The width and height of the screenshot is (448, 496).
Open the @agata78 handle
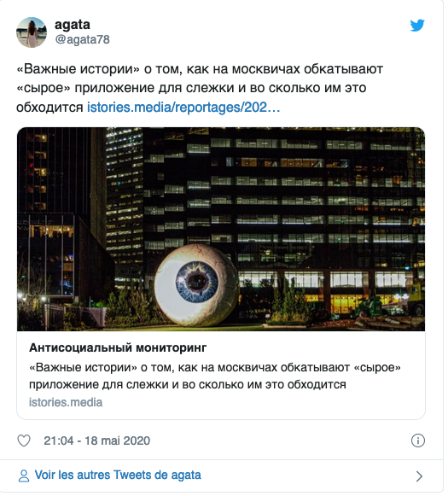tap(82, 39)
